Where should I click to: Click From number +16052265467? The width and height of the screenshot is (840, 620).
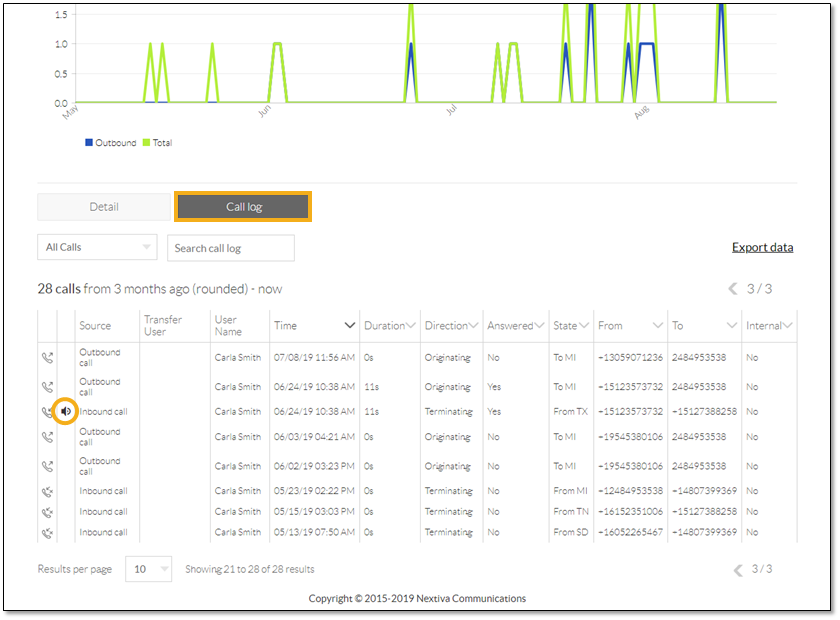click(631, 532)
